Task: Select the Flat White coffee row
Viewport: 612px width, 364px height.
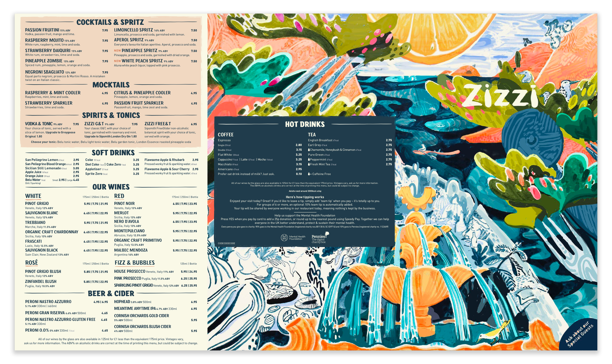Action: click(260, 155)
